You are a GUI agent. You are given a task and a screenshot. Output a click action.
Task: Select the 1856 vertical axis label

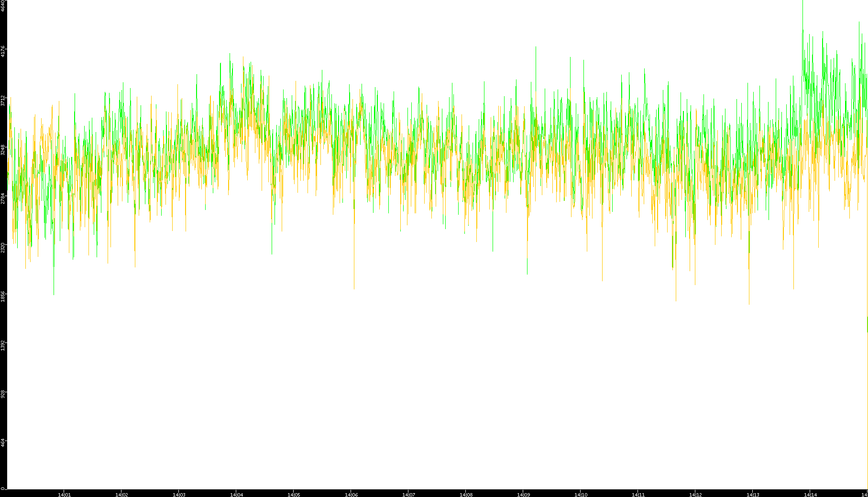click(x=3, y=296)
